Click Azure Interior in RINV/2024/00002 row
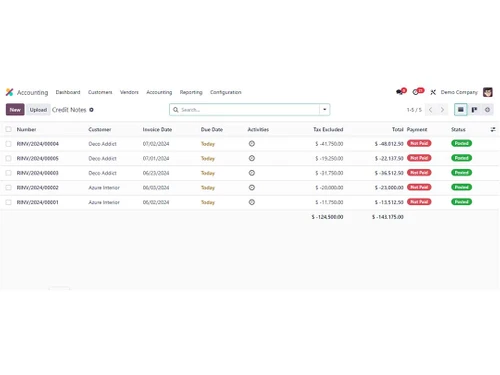500x375 pixels. pos(104,188)
